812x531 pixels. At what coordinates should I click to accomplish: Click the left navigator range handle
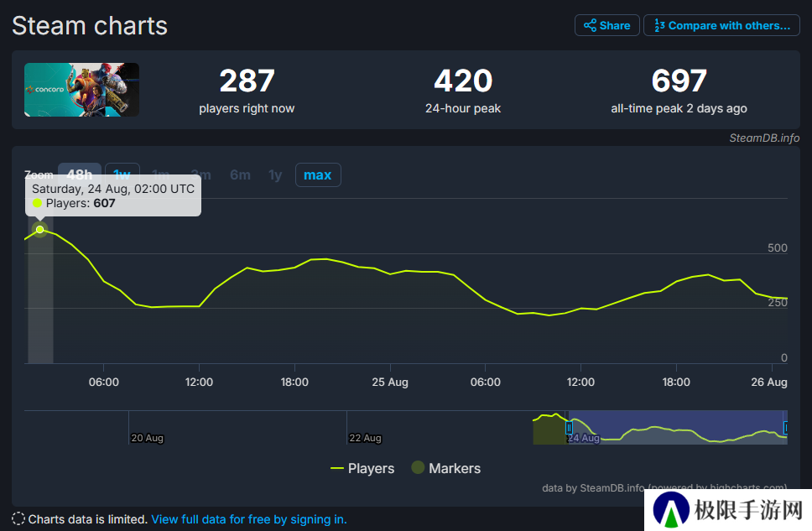pyautogui.click(x=569, y=428)
